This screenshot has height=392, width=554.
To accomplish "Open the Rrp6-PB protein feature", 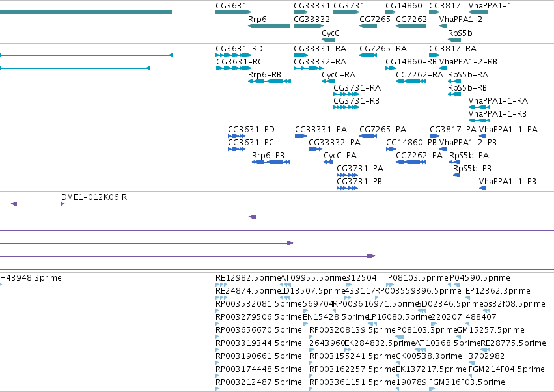I will (x=268, y=155).
